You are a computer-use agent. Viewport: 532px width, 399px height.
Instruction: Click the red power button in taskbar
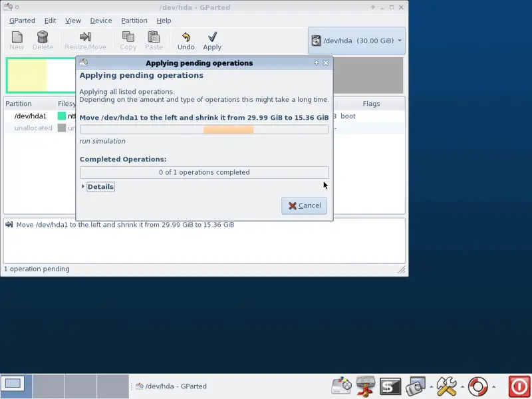[519, 386]
